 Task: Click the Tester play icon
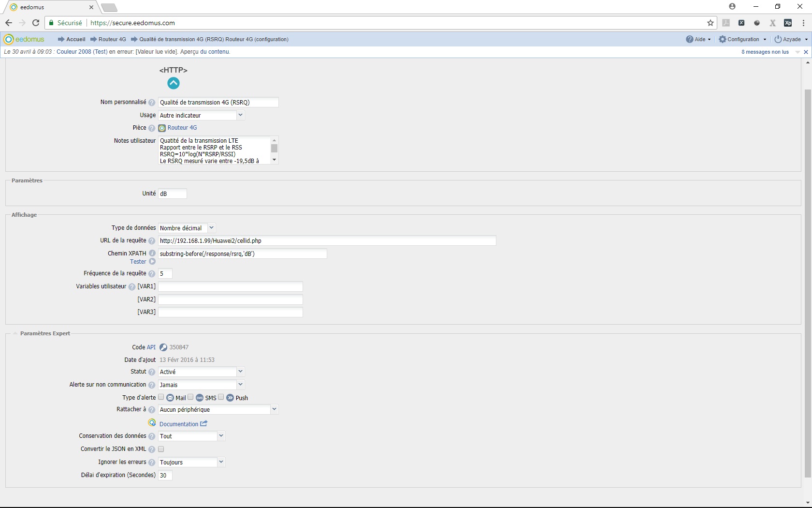(x=152, y=262)
